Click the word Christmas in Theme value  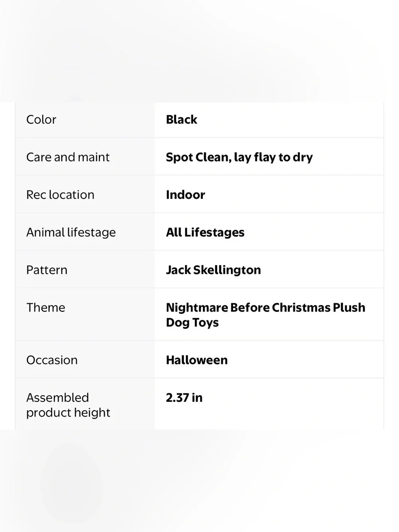tap(301, 307)
